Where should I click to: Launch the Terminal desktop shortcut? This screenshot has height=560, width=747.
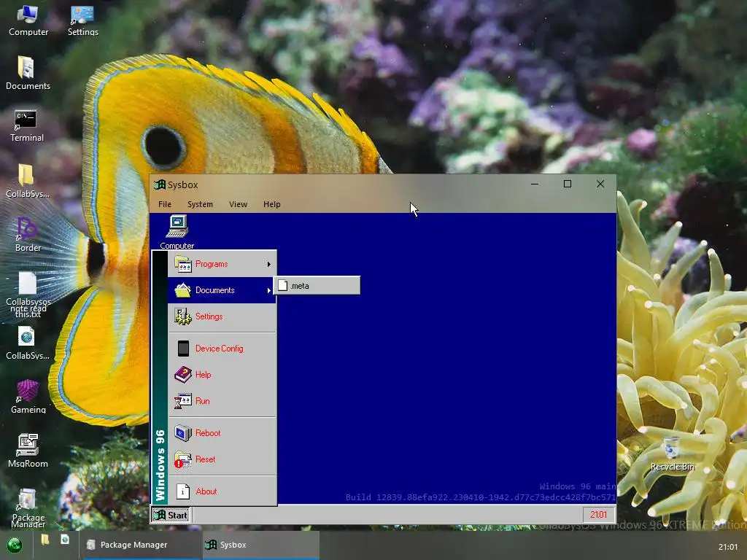coord(27,125)
